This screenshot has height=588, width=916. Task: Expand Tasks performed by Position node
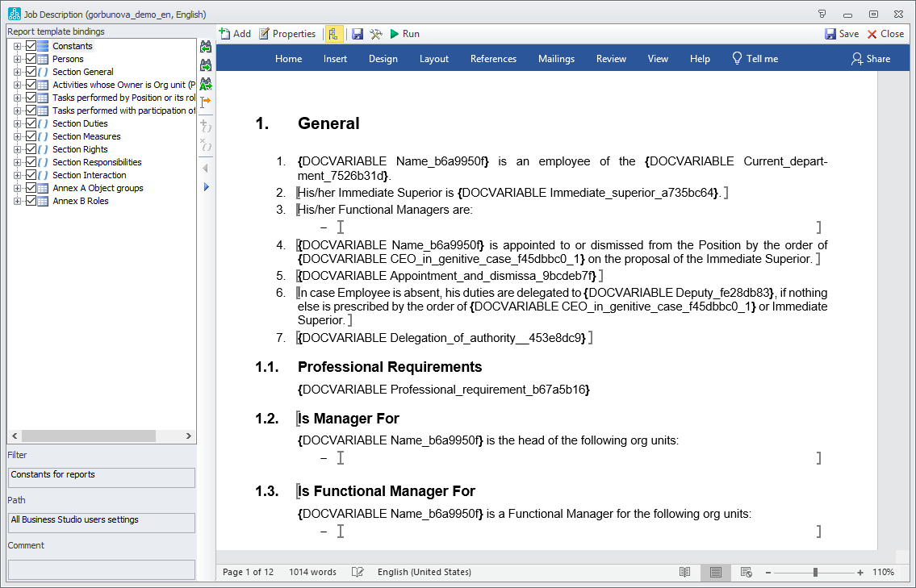17,98
